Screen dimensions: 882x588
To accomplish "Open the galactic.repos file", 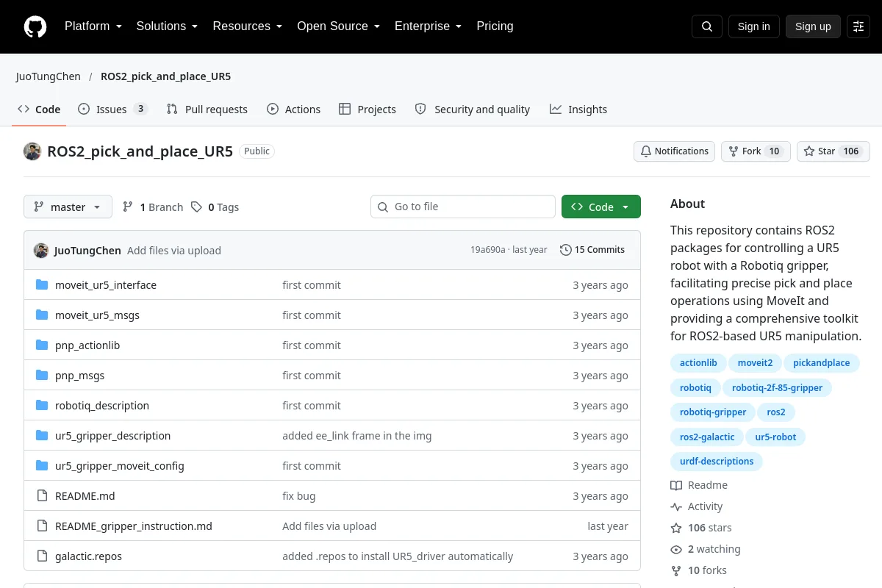I will 88,556.
